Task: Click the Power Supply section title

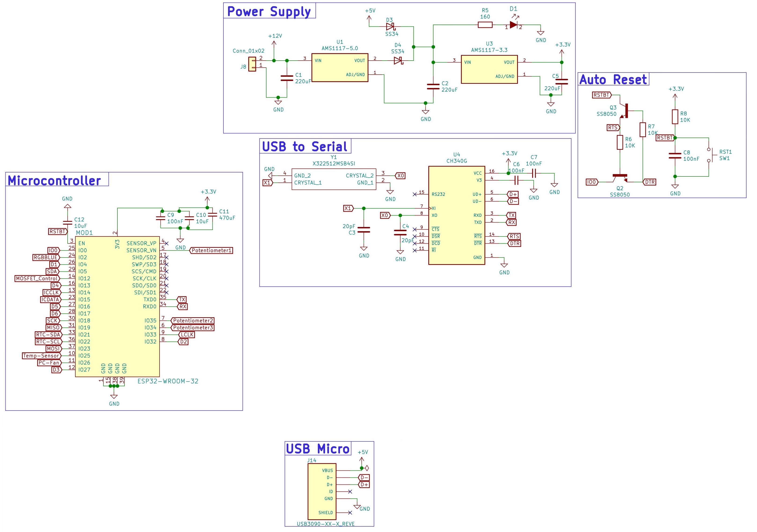Action: [x=269, y=11]
